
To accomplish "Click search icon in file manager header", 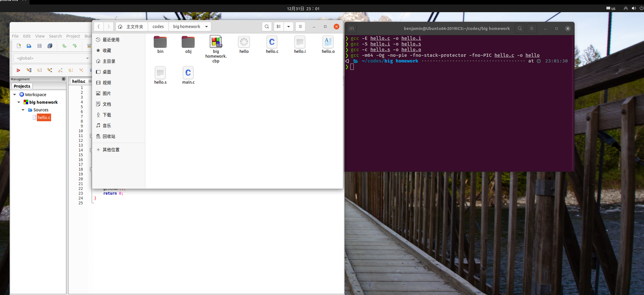I will (267, 26).
